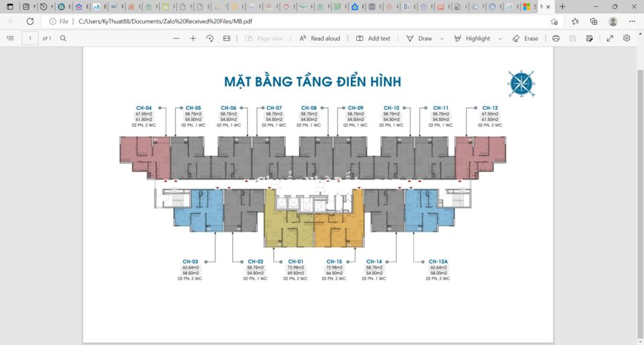Toggle fit to page width
This screenshot has height=345, width=644.
click(227, 39)
